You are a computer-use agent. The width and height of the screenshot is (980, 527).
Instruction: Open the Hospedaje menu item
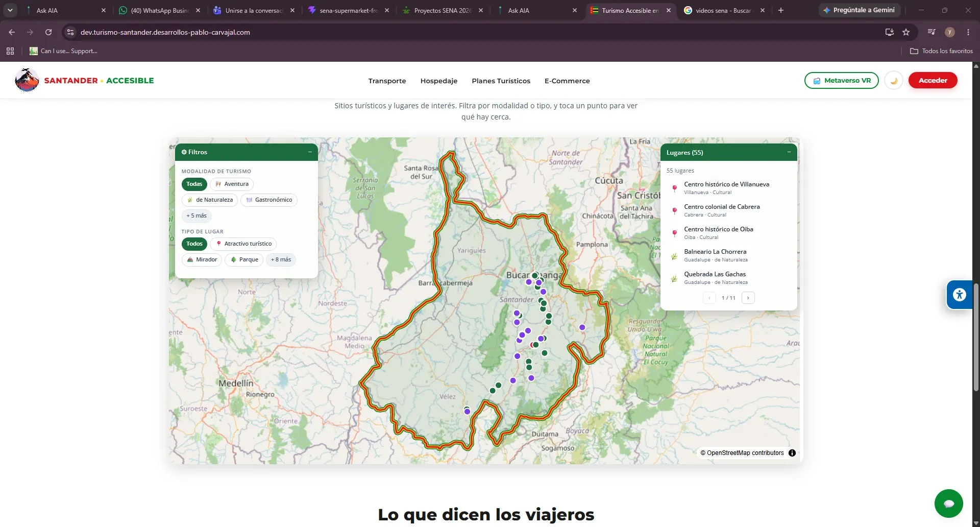click(x=438, y=81)
